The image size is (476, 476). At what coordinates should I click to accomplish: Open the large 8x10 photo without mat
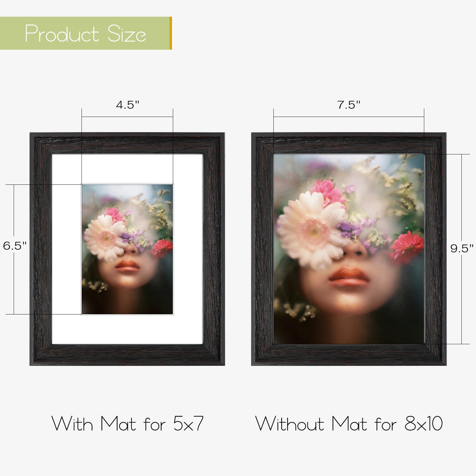(349, 249)
